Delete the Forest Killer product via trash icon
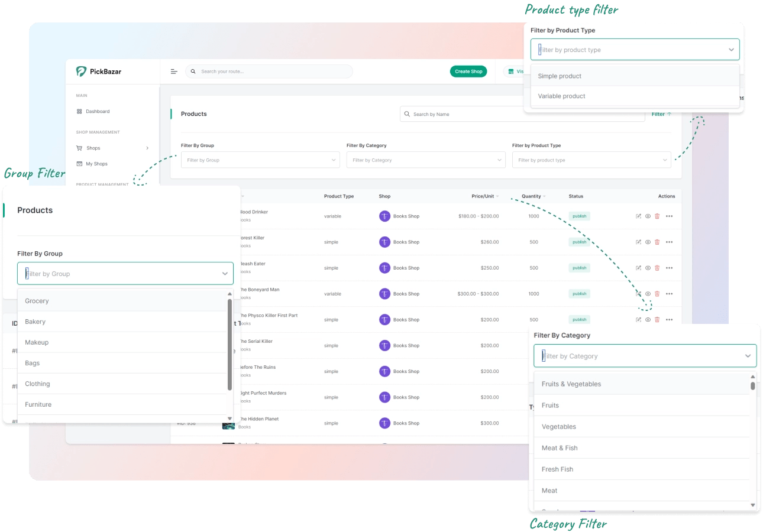 657,242
